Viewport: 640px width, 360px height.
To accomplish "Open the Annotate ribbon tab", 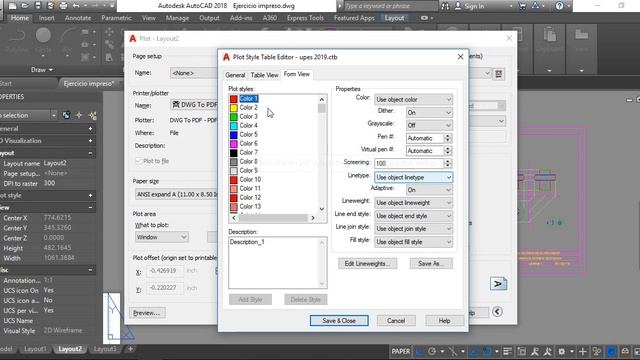I will click(x=78, y=18).
